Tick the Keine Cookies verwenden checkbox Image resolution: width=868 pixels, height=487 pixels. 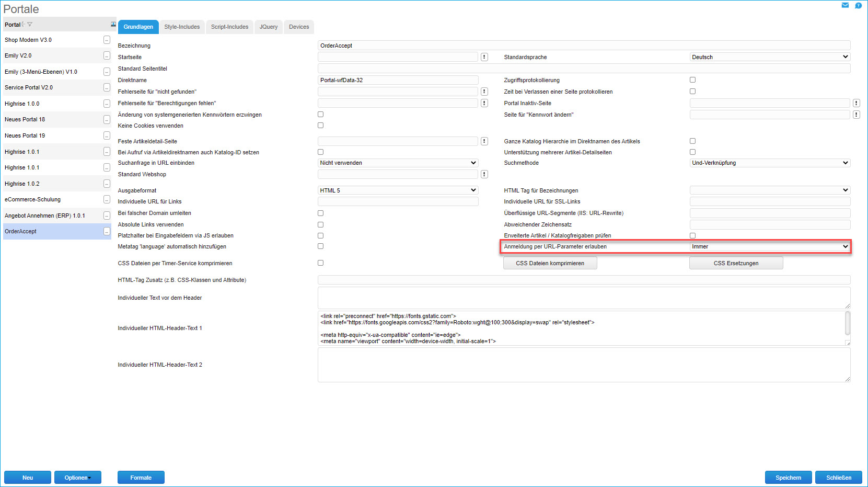click(320, 126)
